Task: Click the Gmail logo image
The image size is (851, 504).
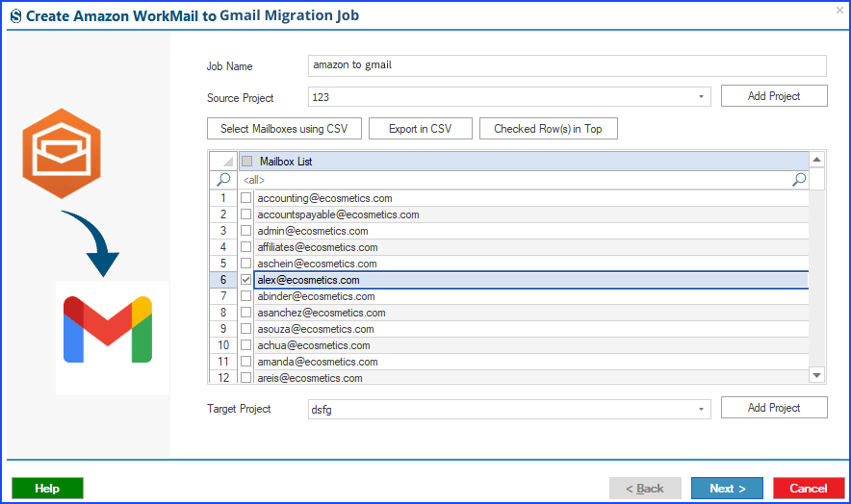Action: (x=108, y=329)
